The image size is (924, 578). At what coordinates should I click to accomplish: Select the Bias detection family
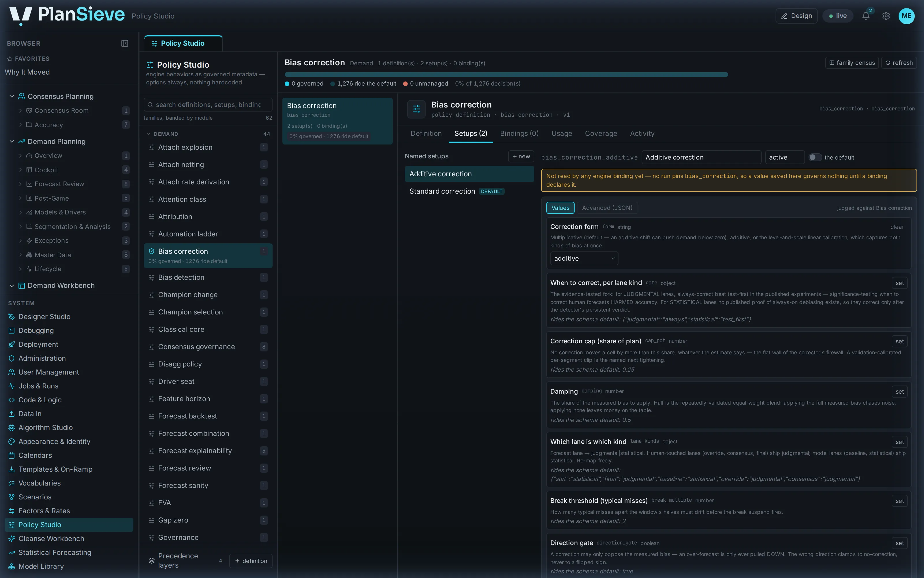click(x=208, y=277)
